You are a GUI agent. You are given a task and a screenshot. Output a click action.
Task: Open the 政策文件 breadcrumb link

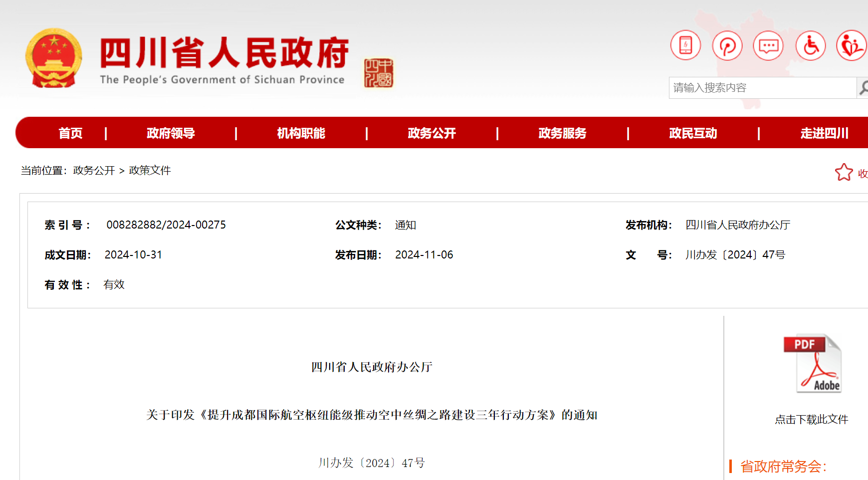point(149,171)
